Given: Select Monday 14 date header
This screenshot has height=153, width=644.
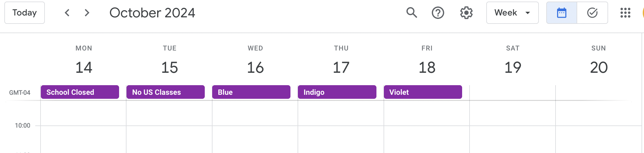Looking at the screenshot, I should (x=84, y=67).
